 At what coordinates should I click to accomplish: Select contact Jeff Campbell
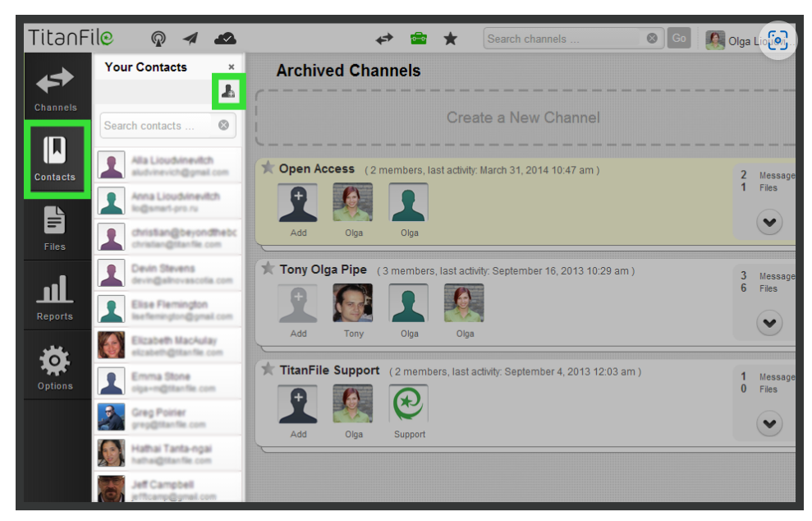[x=167, y=487]
